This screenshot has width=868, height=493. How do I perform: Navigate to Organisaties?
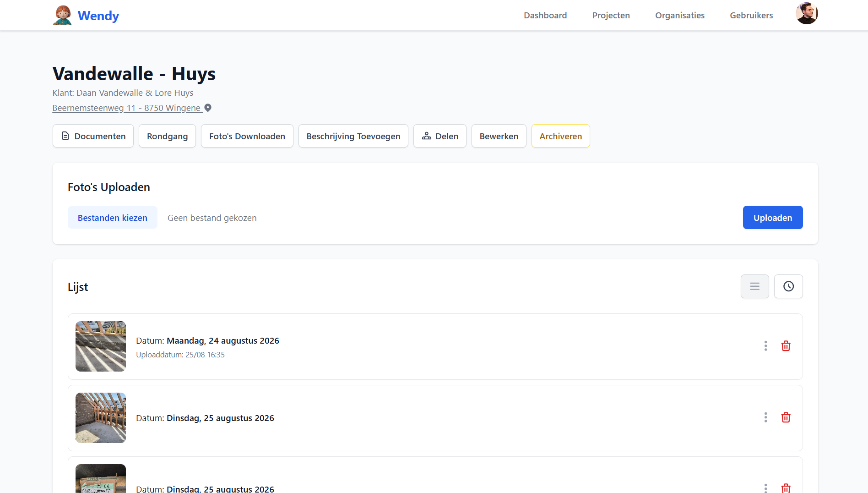tap(680, 15)
